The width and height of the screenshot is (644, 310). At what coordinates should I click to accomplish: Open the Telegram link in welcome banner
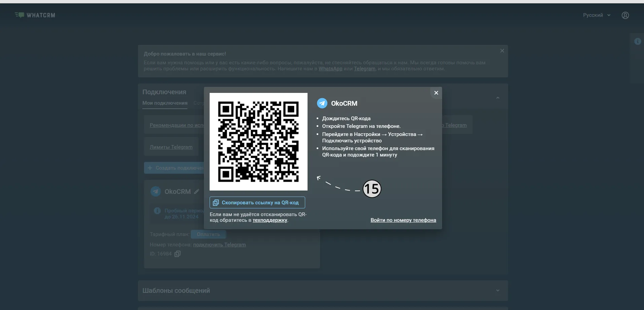[x=364, y=69]
